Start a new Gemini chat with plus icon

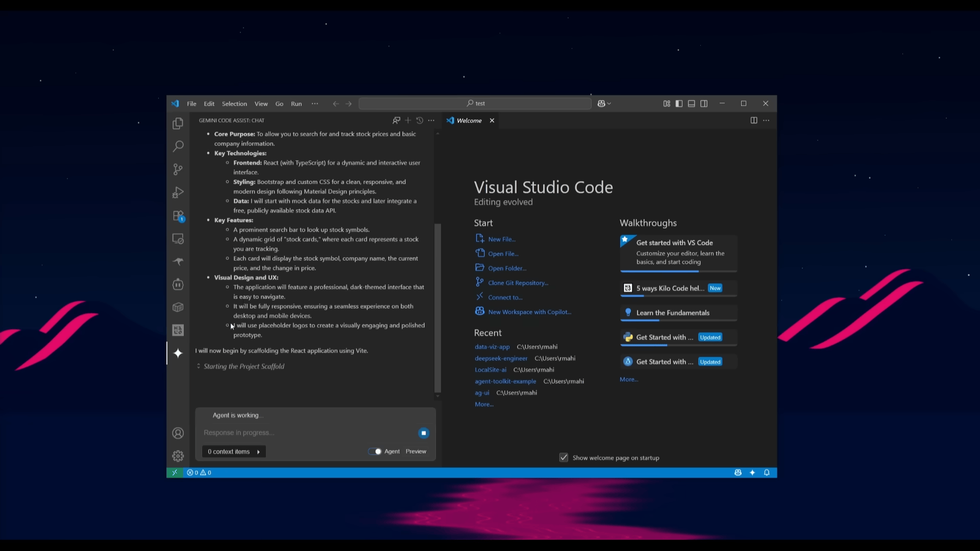[408, 120]
